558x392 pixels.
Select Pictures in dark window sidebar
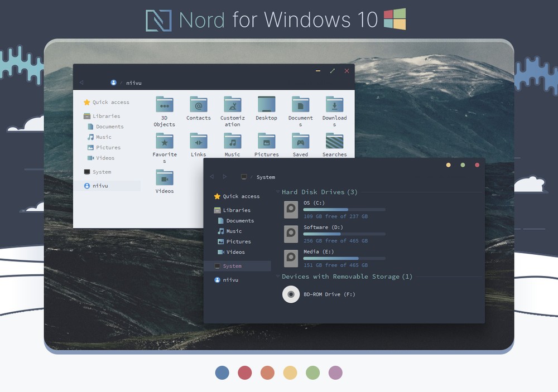pos(238,241)
